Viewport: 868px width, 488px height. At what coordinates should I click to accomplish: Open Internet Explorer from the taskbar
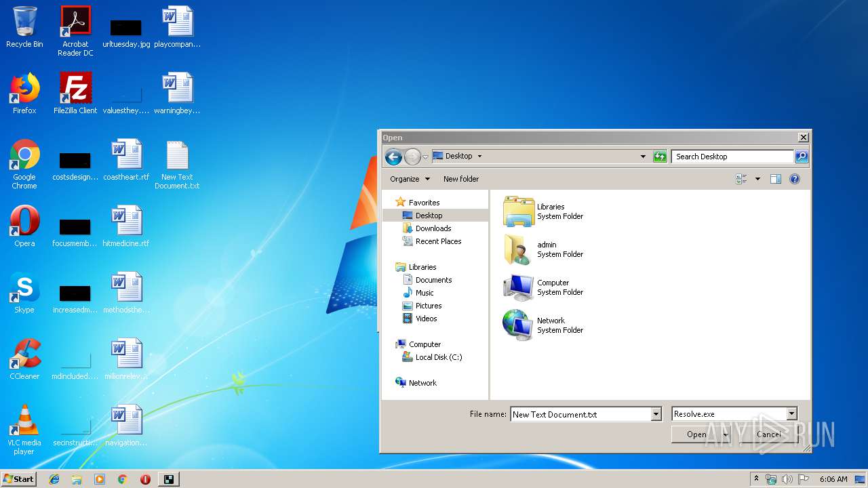point(54,479)
